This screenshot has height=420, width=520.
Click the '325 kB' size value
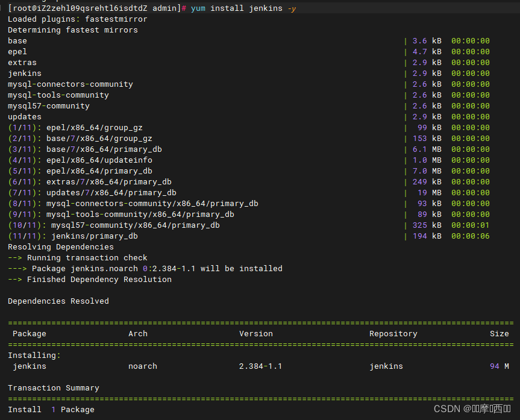point(427,225)
